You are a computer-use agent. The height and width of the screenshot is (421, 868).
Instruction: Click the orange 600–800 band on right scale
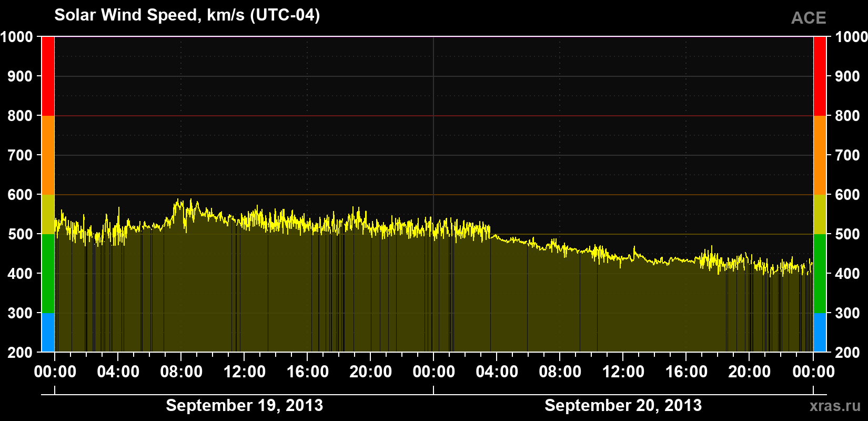pyautogui.click(x=820, y=155)
